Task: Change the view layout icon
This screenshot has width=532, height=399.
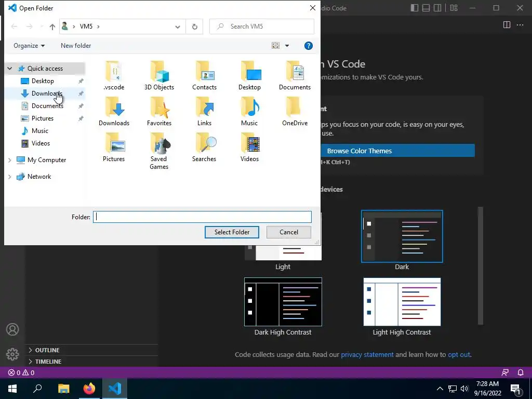Action: pos(275,46)
